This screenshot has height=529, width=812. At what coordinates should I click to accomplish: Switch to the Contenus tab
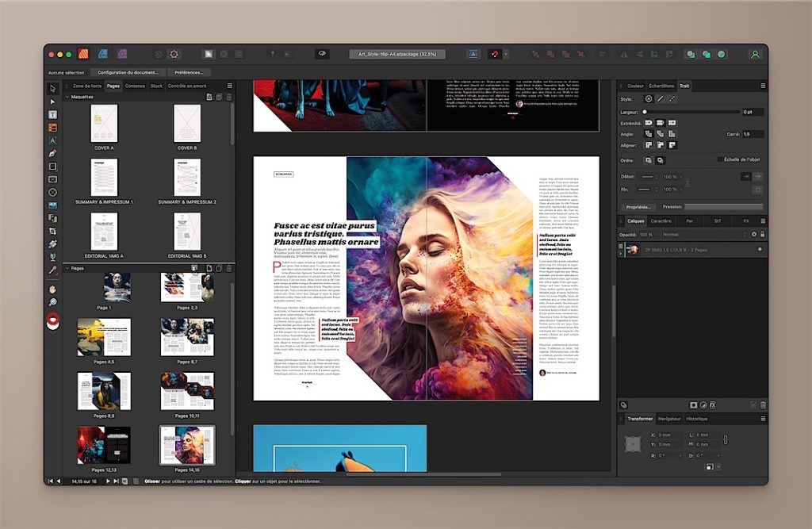pos(135,86)
